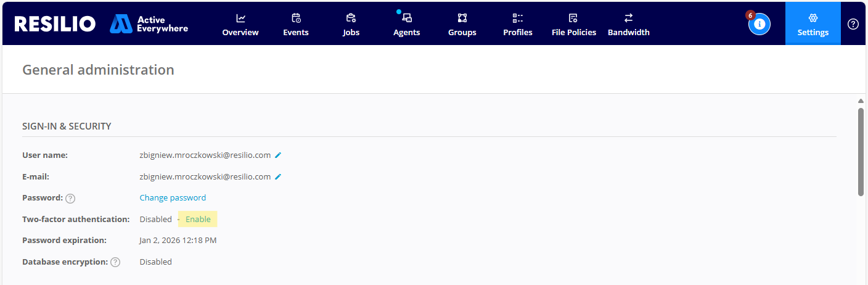Click the Resilio Active Everywhere logo
This screenshot has height=285, width=868.
point(101,24)
